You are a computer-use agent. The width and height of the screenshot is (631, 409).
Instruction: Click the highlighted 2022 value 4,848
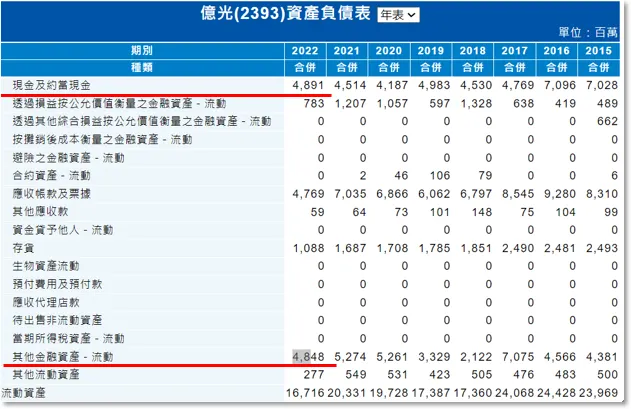pyautogui.click(x=308, y=357)
